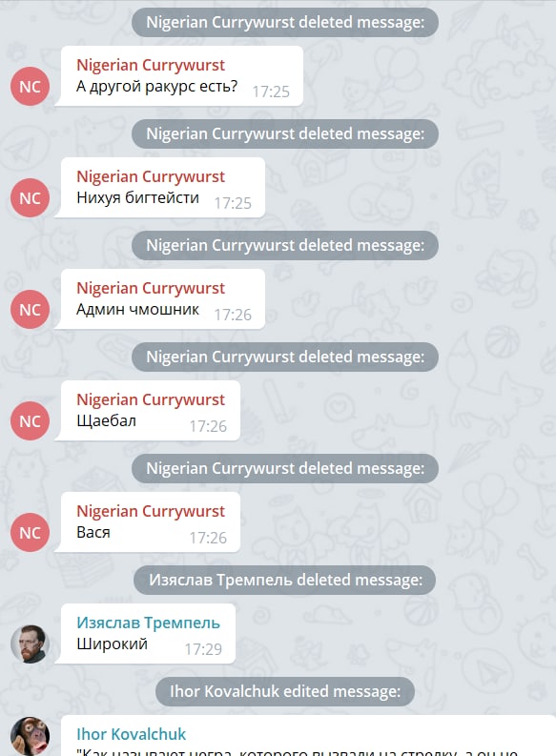The height and width of the screenshot is (756, 556).
Task: Open Изяслав Тремпель name in 'Широкий' message
Action: click(148, 623)
